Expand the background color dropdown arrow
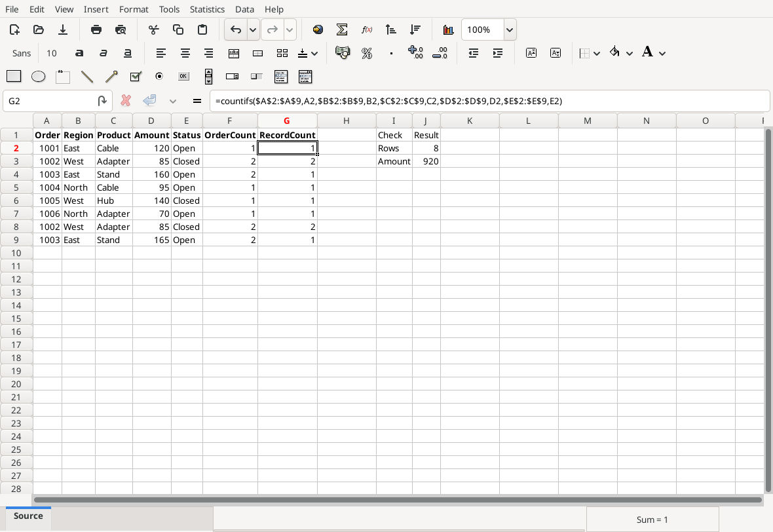Screen dimensions: 773x532 630,53
